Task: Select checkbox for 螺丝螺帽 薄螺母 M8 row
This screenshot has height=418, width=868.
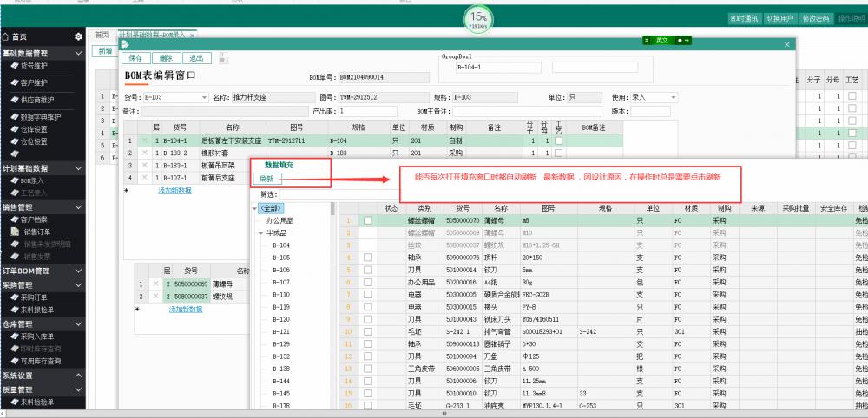Action: tap(367, 221)
